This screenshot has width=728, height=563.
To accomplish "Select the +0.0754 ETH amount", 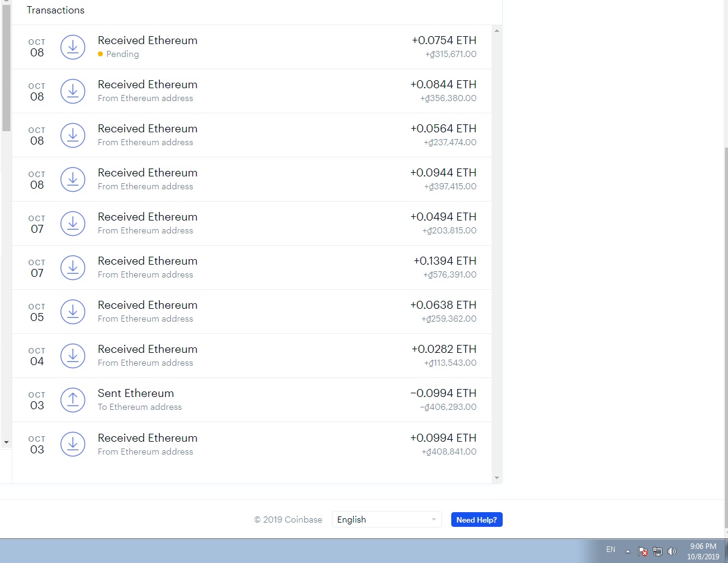I will (x=444, y=40).
